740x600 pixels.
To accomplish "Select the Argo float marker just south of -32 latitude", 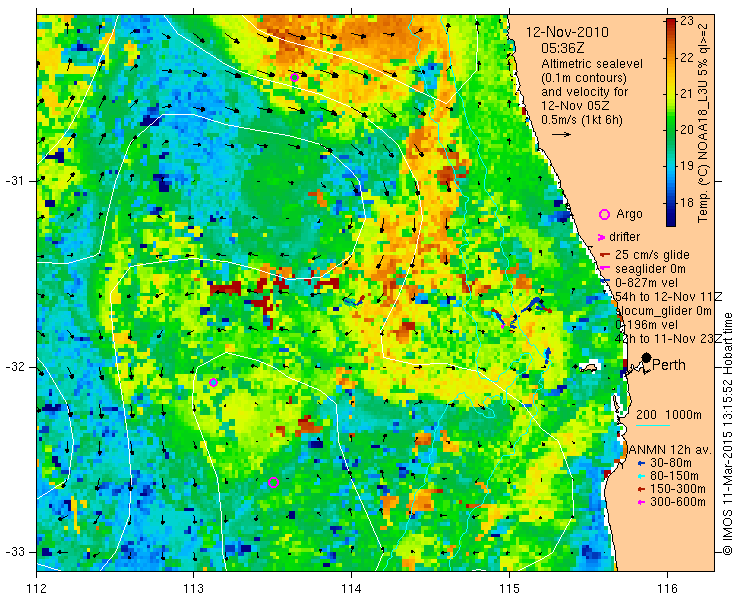I will pos(213,382).
